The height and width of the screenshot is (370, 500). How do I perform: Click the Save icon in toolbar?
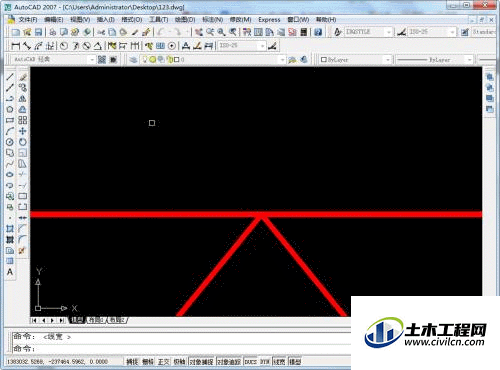pos(38,32)
